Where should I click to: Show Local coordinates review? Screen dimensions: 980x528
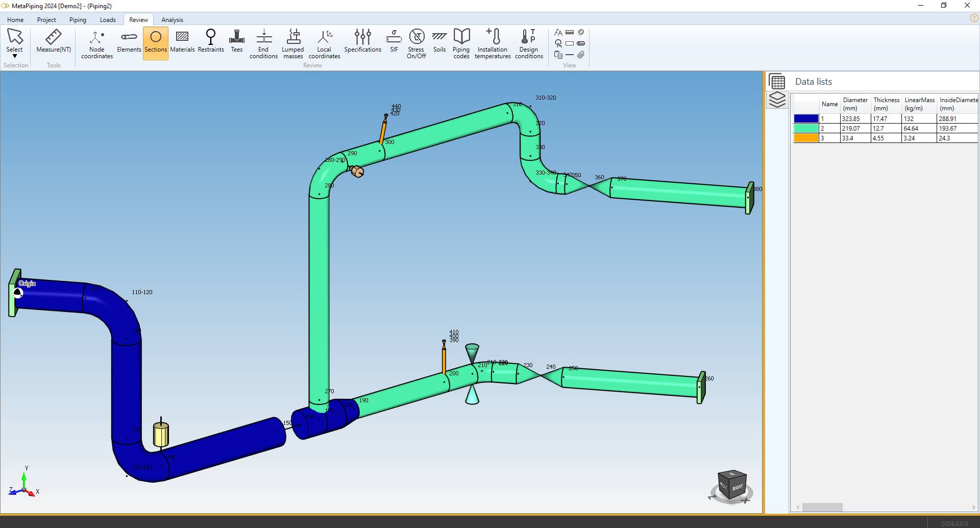(324, 44)
